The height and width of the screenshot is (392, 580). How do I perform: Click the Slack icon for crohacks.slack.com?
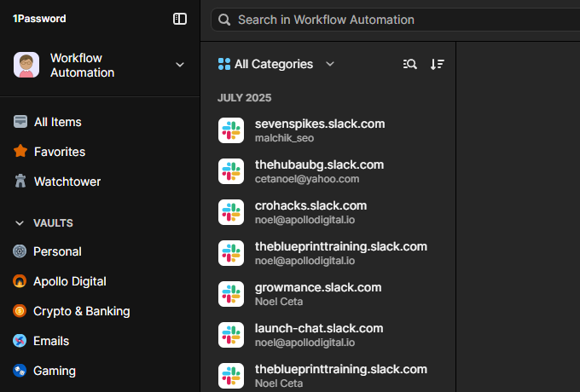(231, 212)
